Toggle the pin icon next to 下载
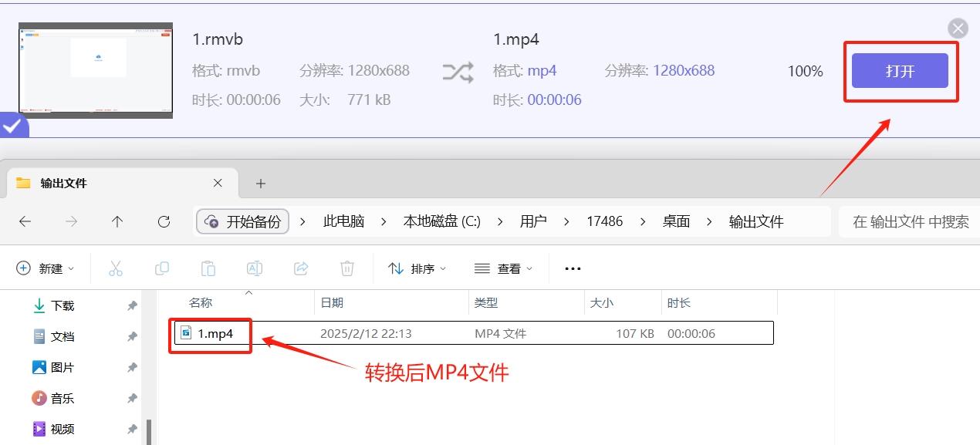The height and width of the screenshot is (445, 980). 131,305
